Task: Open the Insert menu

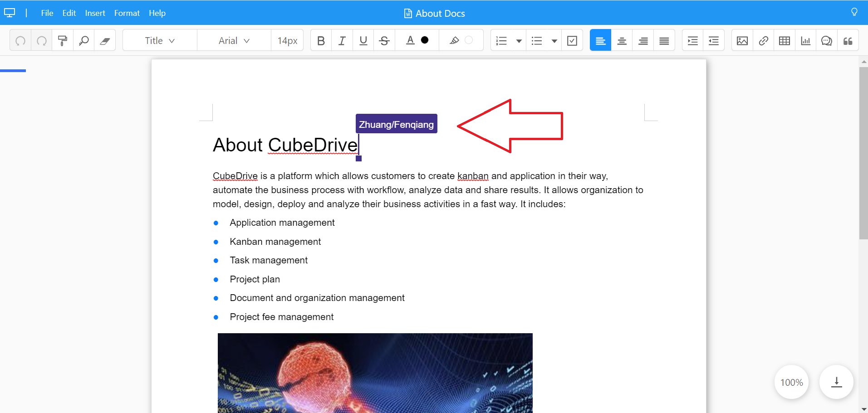Action: coord(95,13)
